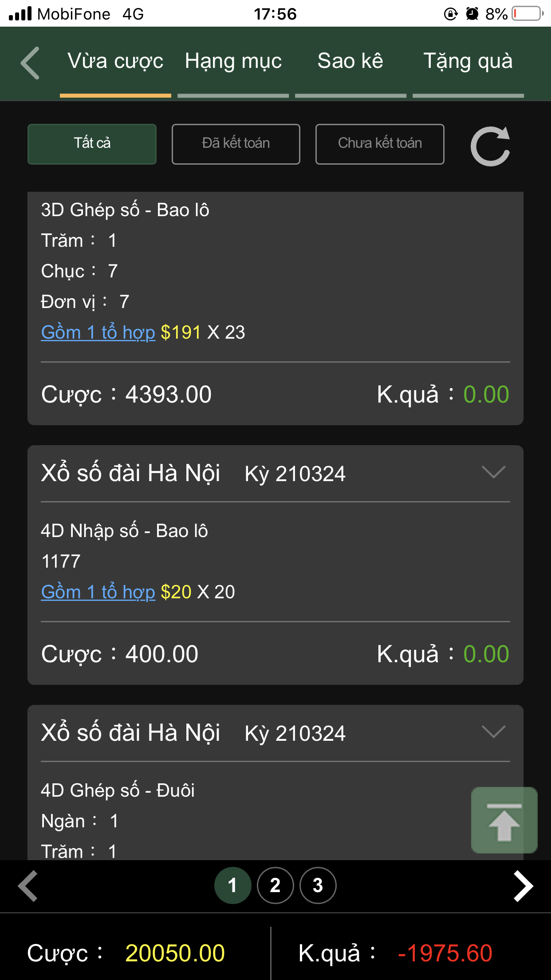Switch to the Sao kê tab
Screen dimensions: 551x980
click(x=350, y=62)
